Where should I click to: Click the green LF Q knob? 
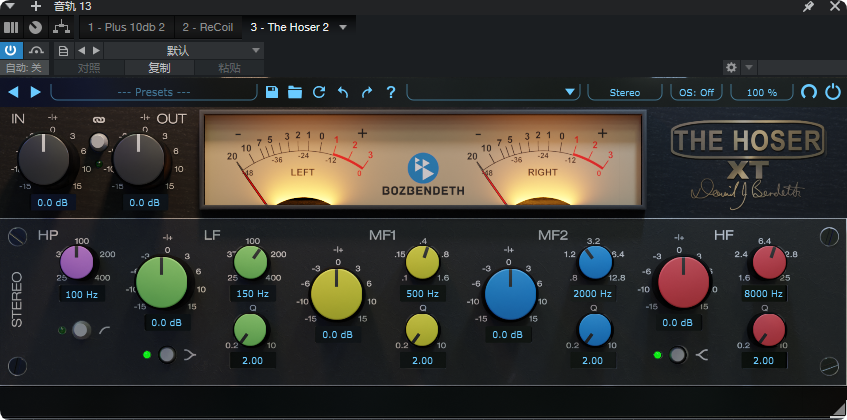250,330
